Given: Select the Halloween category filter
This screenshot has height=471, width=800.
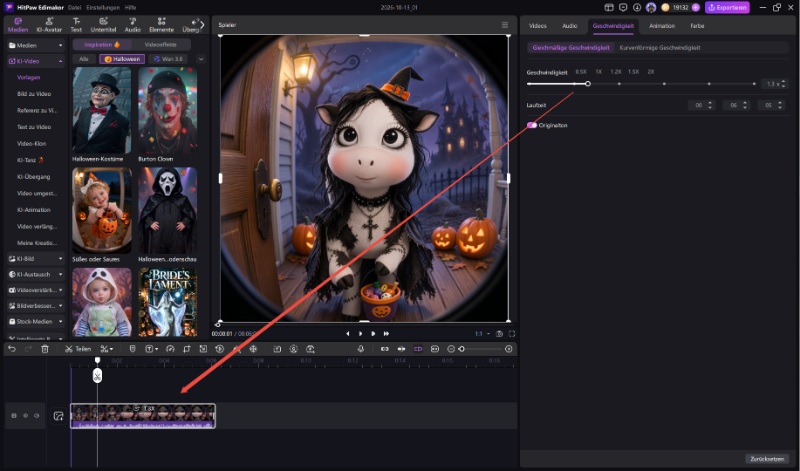Looking at the screenshot, I should [122, 59].
